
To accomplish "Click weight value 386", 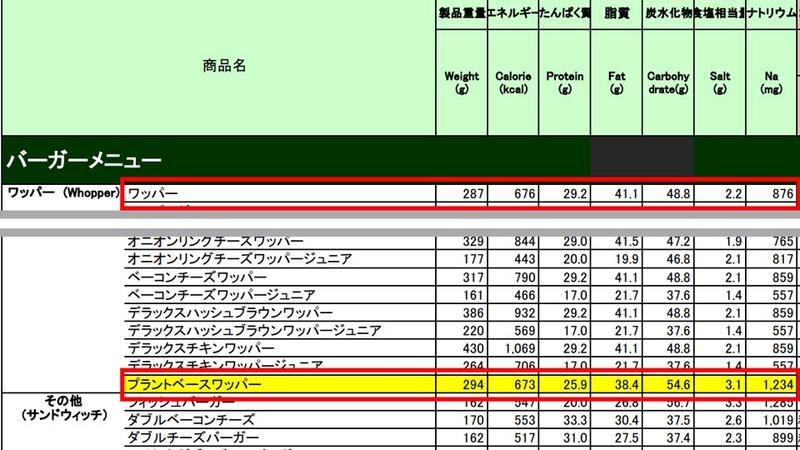I will (472, 313).
